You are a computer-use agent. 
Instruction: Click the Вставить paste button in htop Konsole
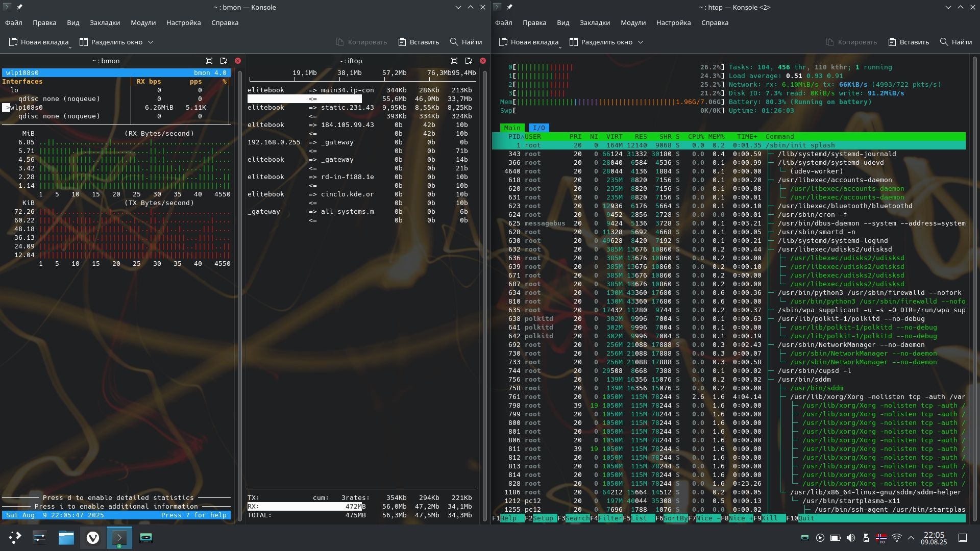click(x=909, y=42)
